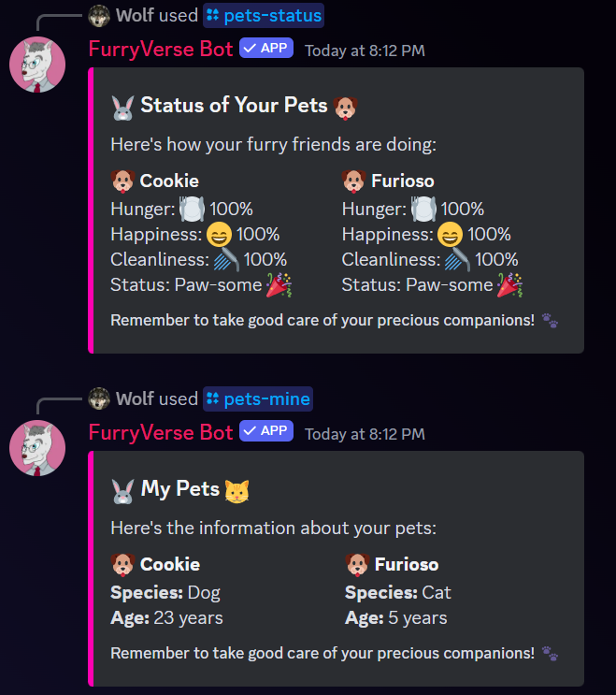Click the plate emoji for Furioso's hunger

424,209
